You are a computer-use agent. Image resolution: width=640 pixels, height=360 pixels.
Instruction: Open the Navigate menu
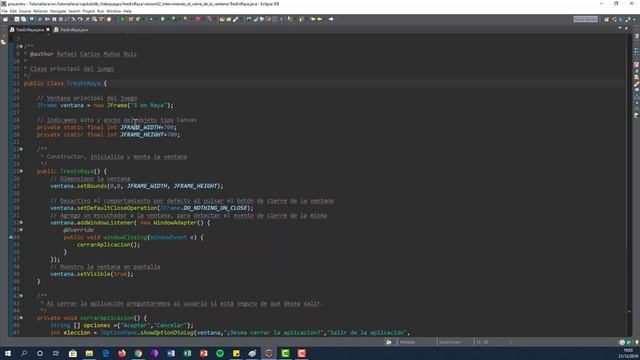click(x=58, y=11)
